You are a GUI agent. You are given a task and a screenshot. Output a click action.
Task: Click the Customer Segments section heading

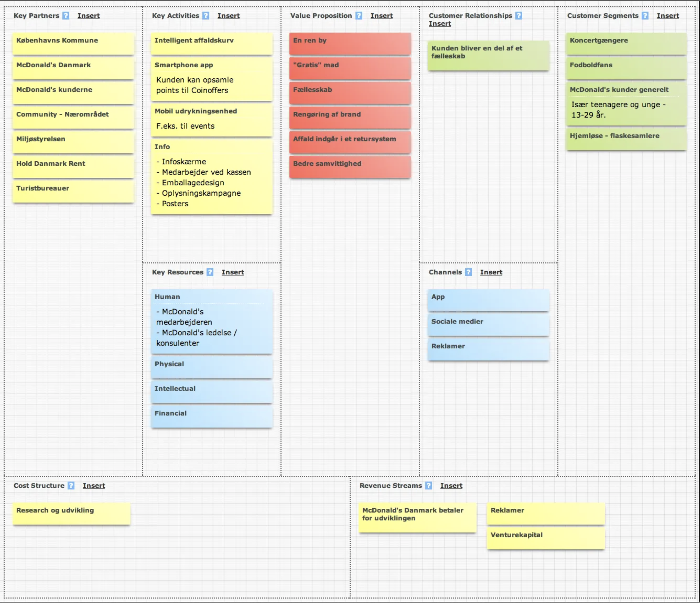603,16
